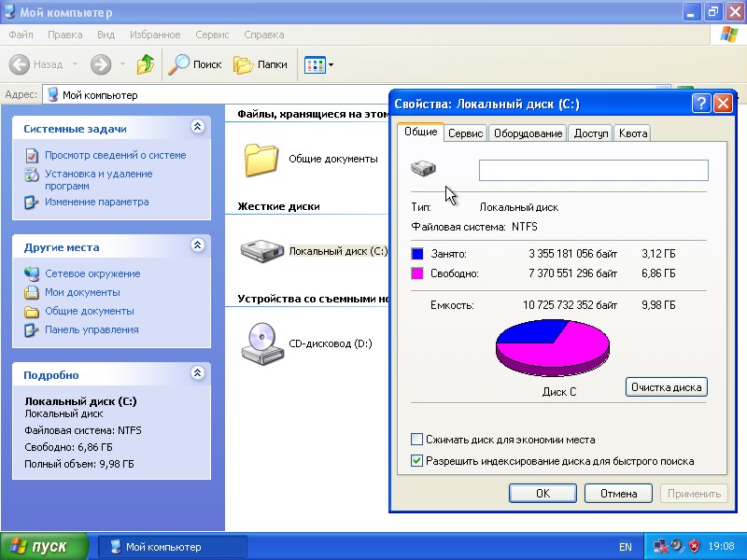This screenshot has width=747, height=560.
Task: Open the Справка menu
Action: (x=264, y=35)
